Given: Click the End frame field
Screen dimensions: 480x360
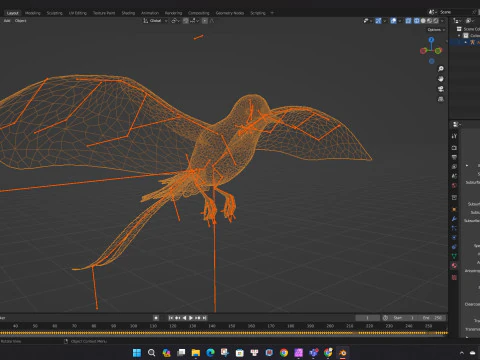Looking at the screenshot, I should (433, 318).
